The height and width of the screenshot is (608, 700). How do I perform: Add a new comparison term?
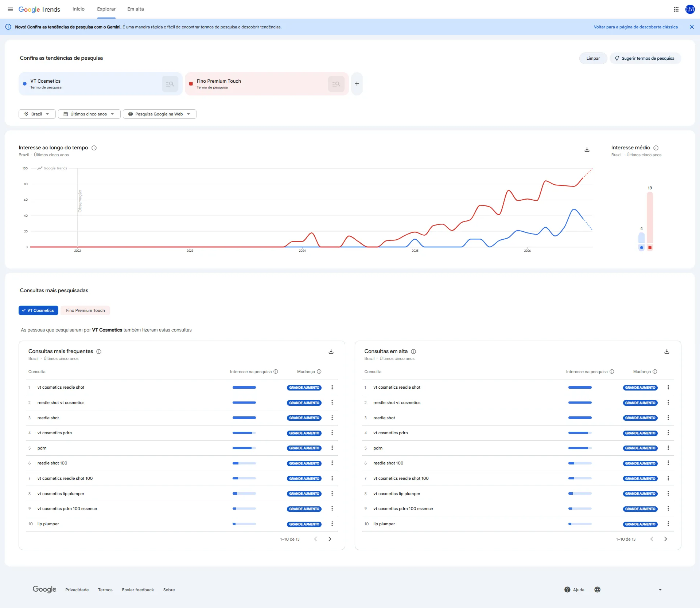coord(357,84)
